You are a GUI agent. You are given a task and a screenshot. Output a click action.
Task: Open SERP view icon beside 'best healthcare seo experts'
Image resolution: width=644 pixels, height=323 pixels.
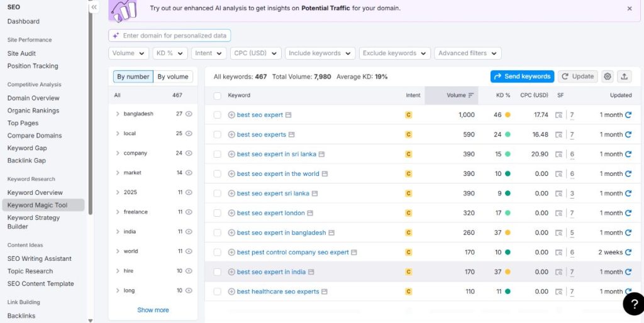click(325, 292)
